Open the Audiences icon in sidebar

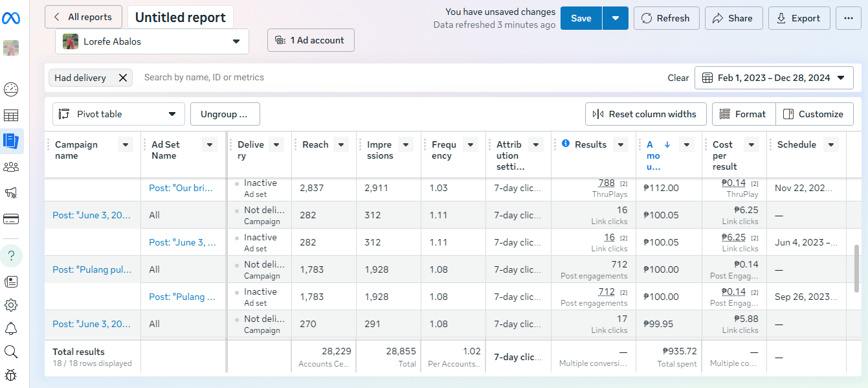click(11, 167)
